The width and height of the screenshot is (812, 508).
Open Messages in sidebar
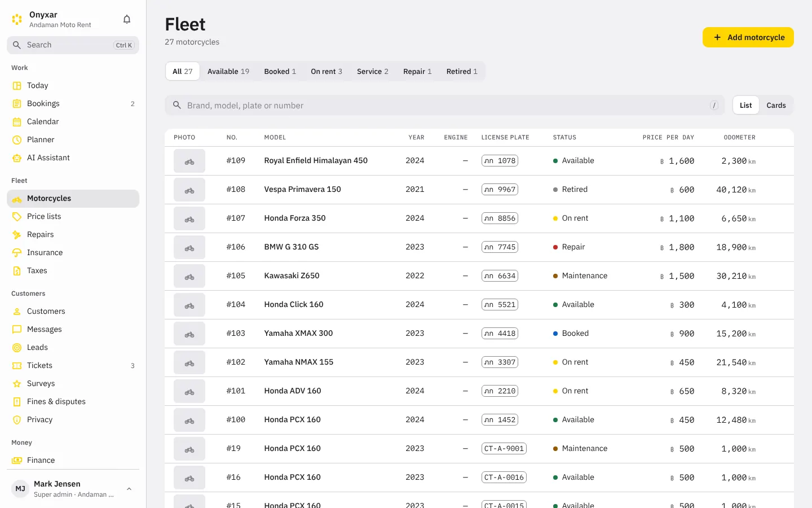point(73,330)
